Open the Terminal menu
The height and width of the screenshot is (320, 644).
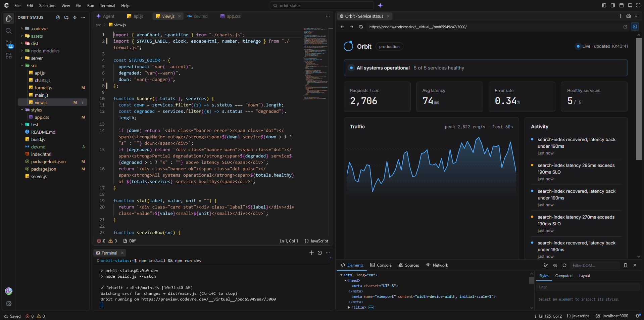[x=107, y=5]
